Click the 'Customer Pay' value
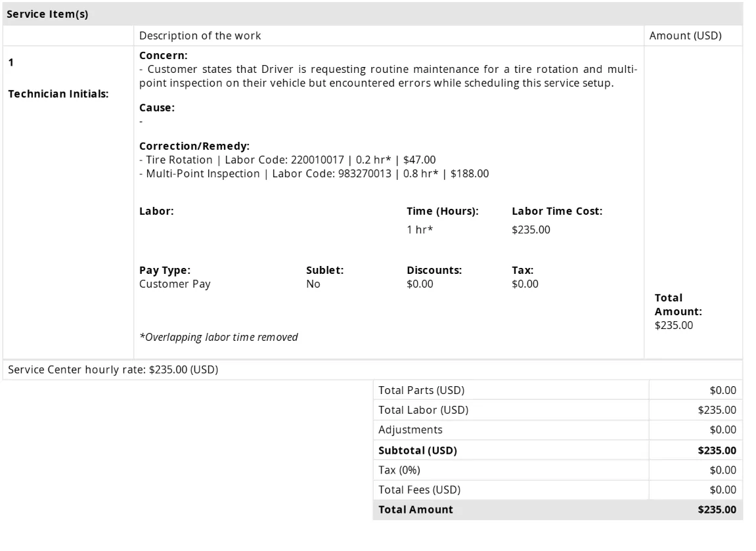This screenshot has width=756, height=551. [x=175, y=284]
